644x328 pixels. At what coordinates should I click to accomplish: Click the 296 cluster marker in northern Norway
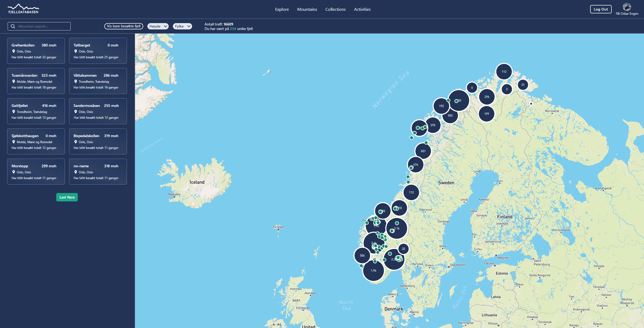(x=487, y=97)
